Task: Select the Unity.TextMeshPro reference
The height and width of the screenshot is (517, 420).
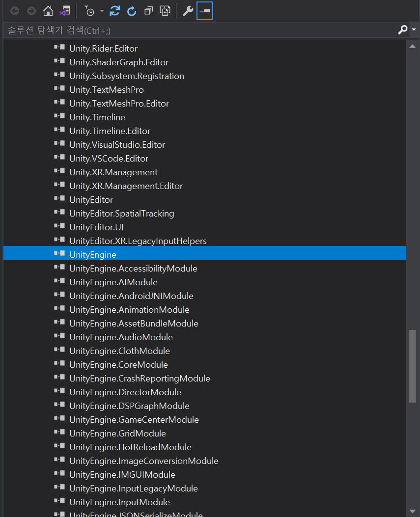Action: point(107,90)
